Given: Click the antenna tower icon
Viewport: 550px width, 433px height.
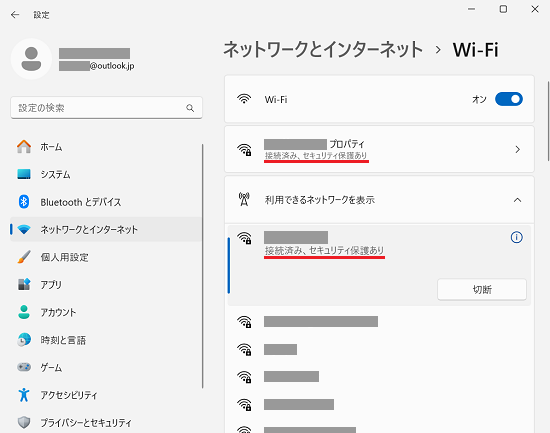Looking at the screenshot, I should click(x=244, y=199).
